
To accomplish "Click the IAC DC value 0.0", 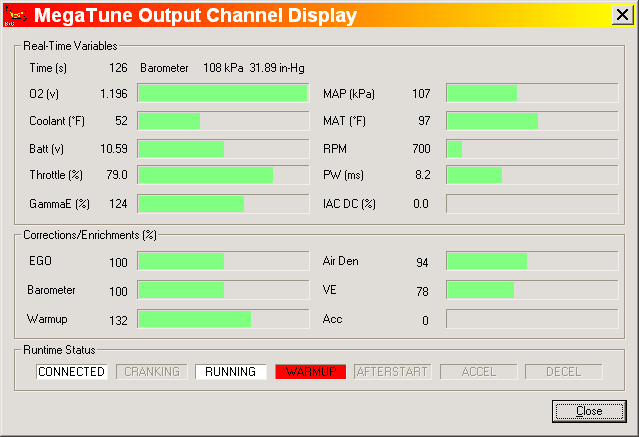I will coord(421,204).
